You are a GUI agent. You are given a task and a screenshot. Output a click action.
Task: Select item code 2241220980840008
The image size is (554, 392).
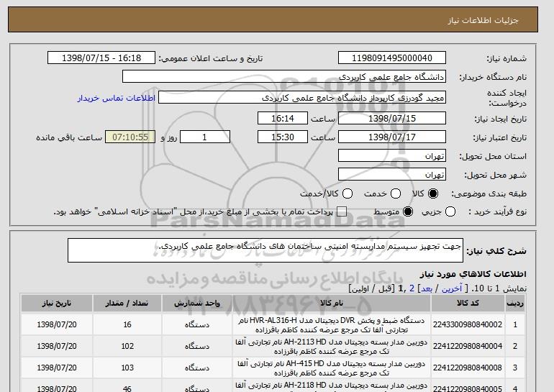tap(468, 368)
